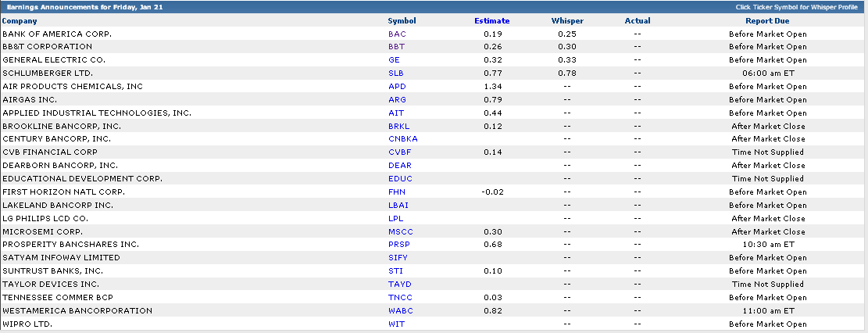Click the APD ticker symbol
868x333 pixels.
397,87
